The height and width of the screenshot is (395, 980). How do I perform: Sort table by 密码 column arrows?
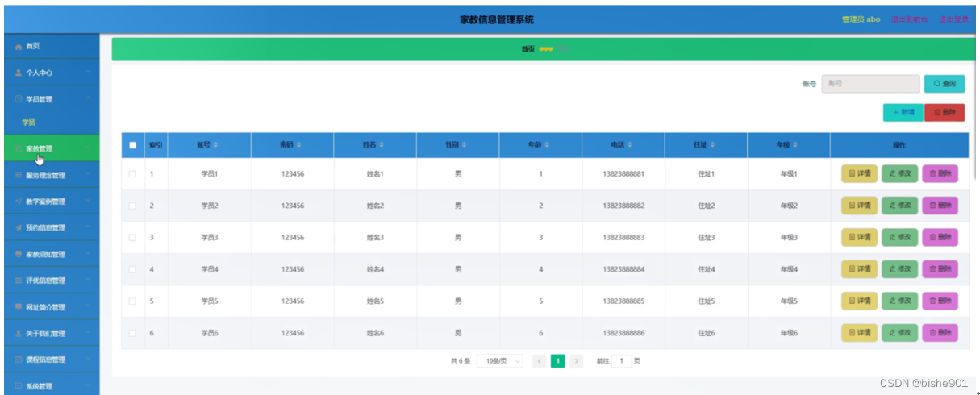pos(298,145)
